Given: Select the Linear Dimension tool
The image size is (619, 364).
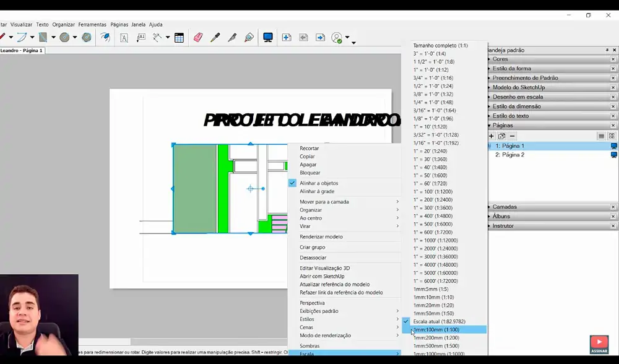Looking at the screenshot, I should [157, 38].
